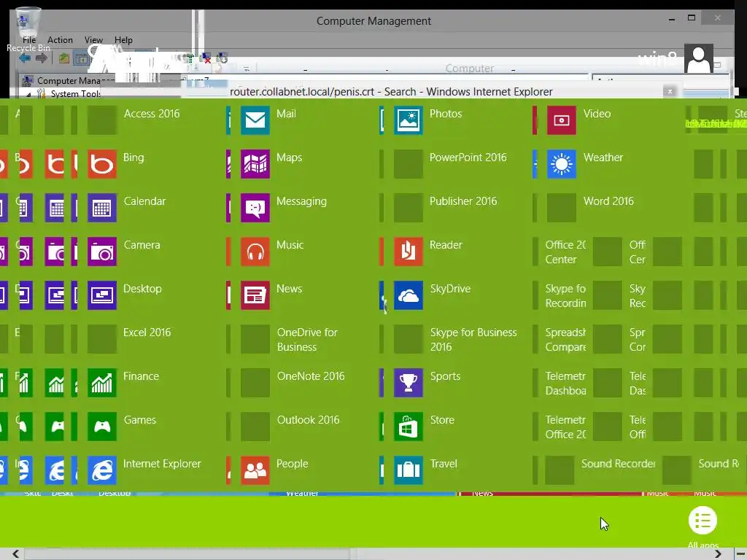Open the Mail app envelope icon
Screen dimensions: 747x560
[x=255, y=120]
